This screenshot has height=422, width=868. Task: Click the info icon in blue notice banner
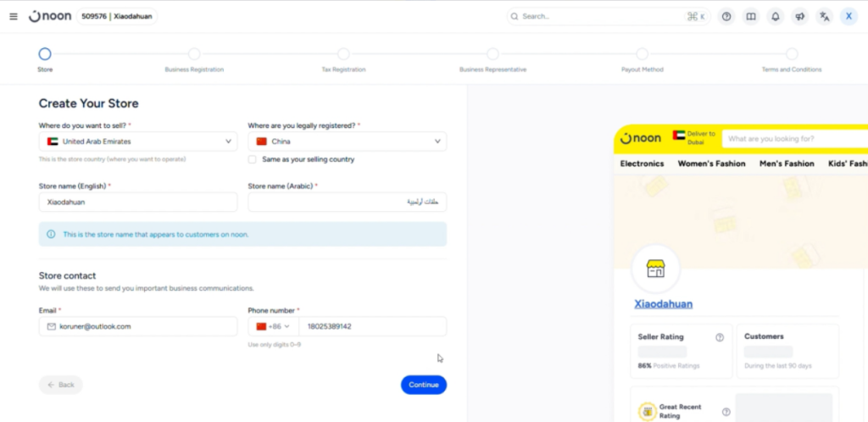pyautogui.click(x=51, y=234)
